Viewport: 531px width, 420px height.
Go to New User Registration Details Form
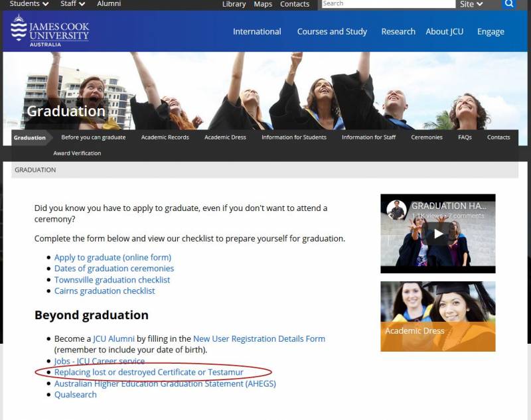tap(259, 339)
